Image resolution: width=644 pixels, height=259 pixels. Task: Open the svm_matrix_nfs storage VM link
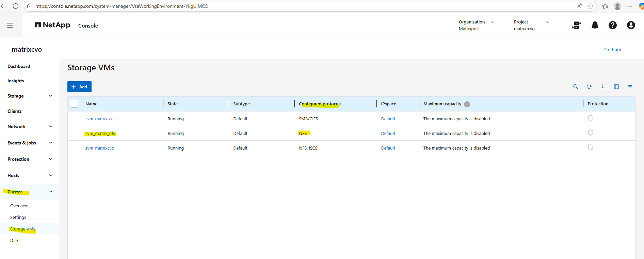pyautogui.click(x=100, y=134)
